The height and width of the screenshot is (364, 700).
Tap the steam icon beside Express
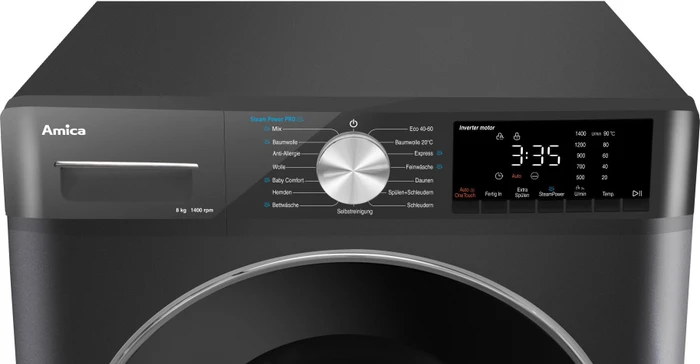[440, 153]
